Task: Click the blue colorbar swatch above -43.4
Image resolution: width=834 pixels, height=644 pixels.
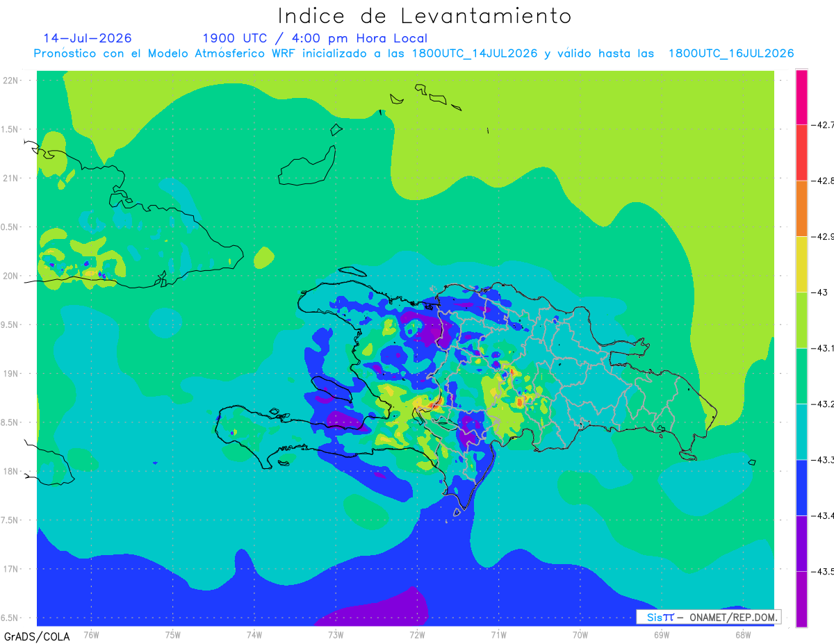Action: click(x=801, y=488)
